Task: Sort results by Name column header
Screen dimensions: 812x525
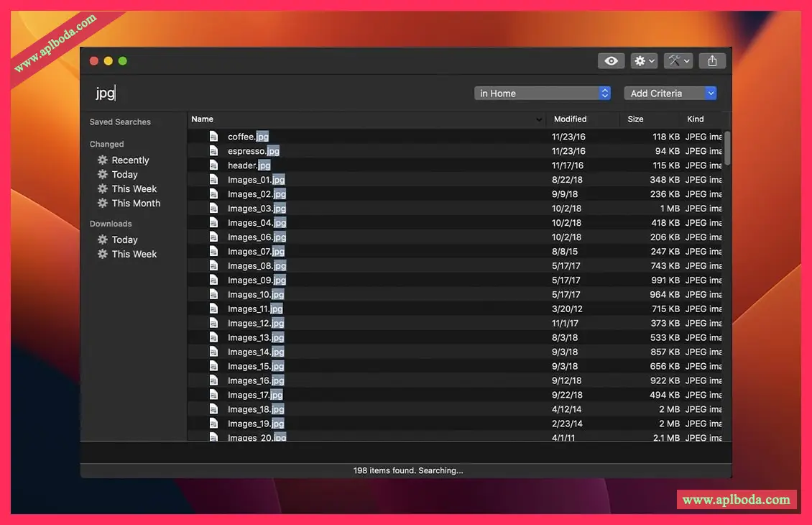Action: pos(359,119)
